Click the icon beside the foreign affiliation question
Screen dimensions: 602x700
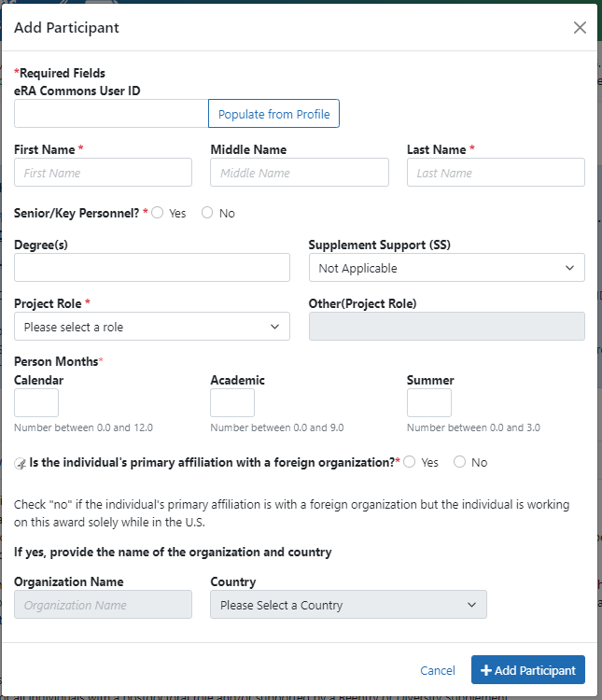click(21, 463)
